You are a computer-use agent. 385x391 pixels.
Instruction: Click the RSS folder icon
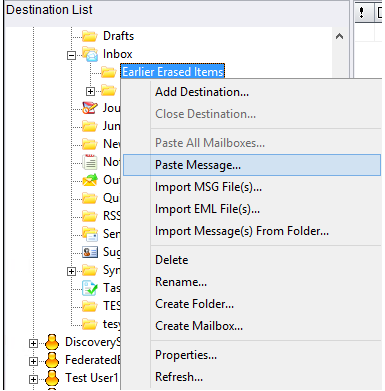[x=90, y=216]
